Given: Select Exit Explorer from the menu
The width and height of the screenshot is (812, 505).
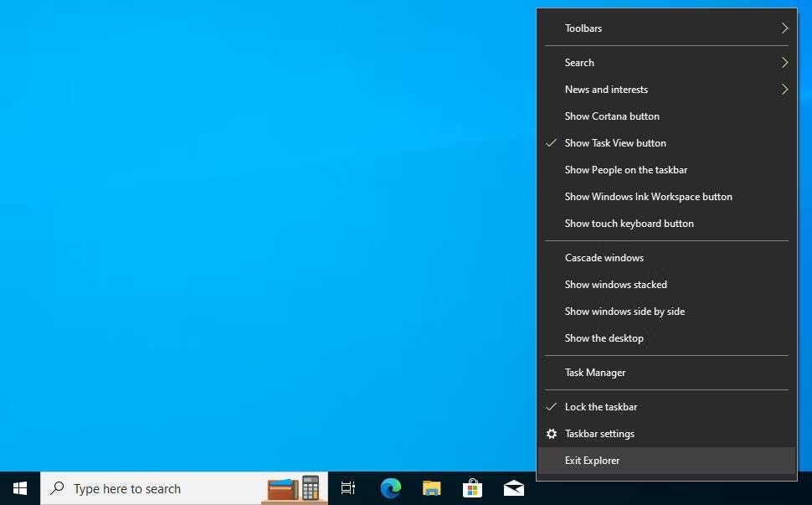Looking at the screenshot, I should pos(592,460).
